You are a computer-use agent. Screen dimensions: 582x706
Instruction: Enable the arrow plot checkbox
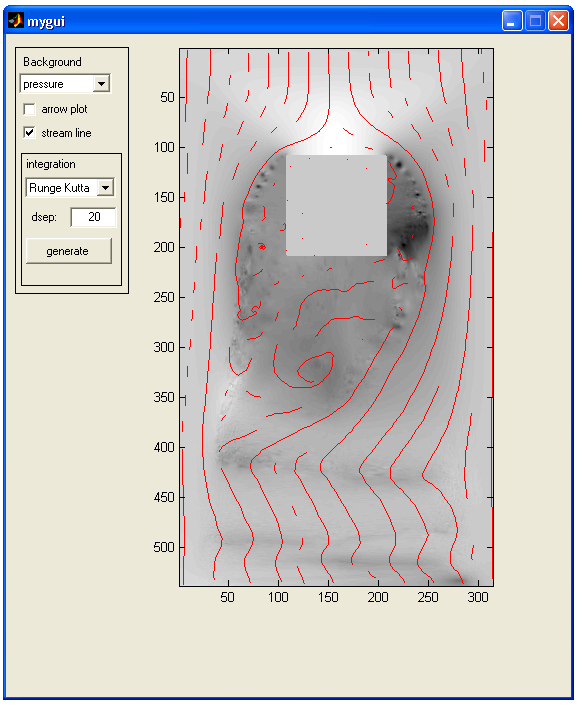(29, 109)
